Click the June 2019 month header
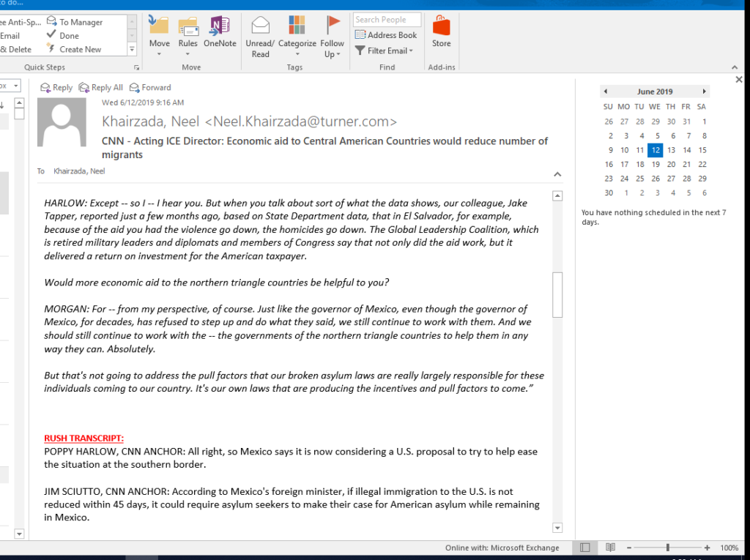 (x=654, y=92)
